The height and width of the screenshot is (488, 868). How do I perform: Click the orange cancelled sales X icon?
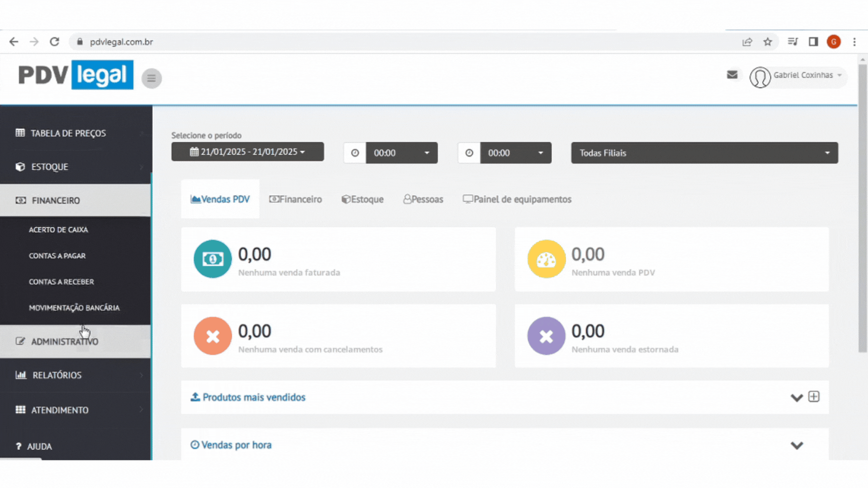212,336
